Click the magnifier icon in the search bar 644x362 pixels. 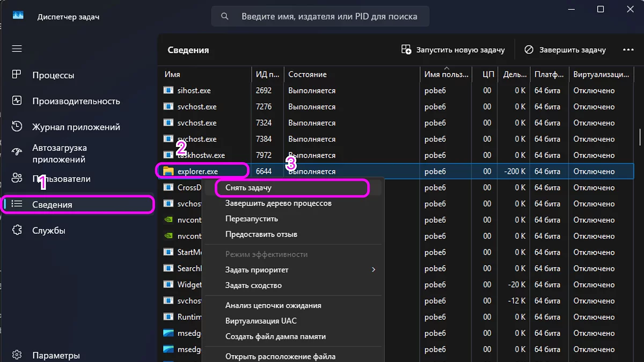(x=224, y=16)
